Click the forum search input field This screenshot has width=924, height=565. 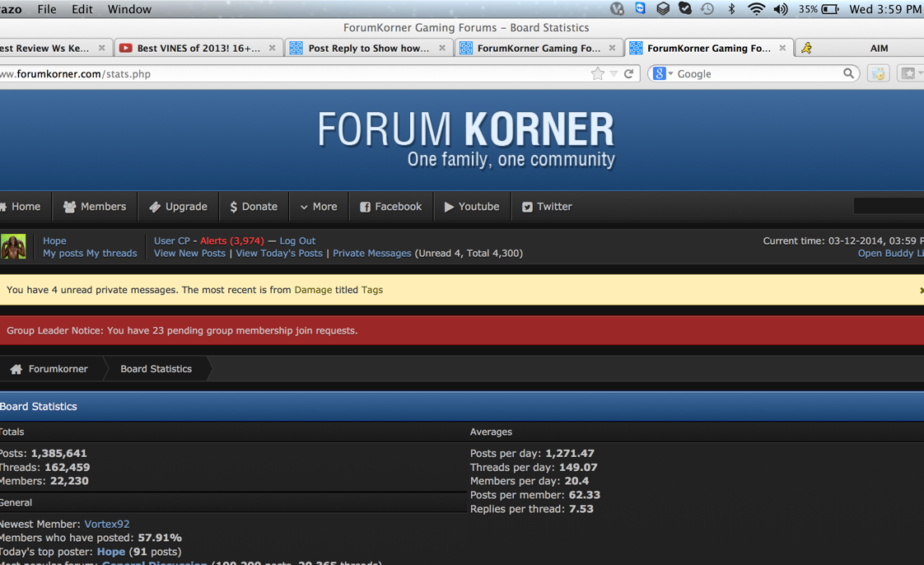point(889,206)
